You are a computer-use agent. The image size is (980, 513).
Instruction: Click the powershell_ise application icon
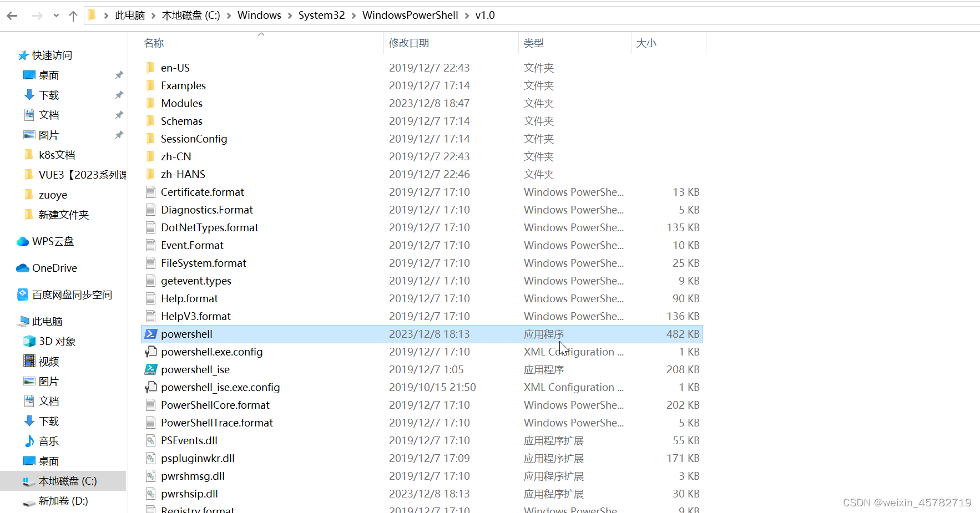pyautogui.click(x=150, y=369)
